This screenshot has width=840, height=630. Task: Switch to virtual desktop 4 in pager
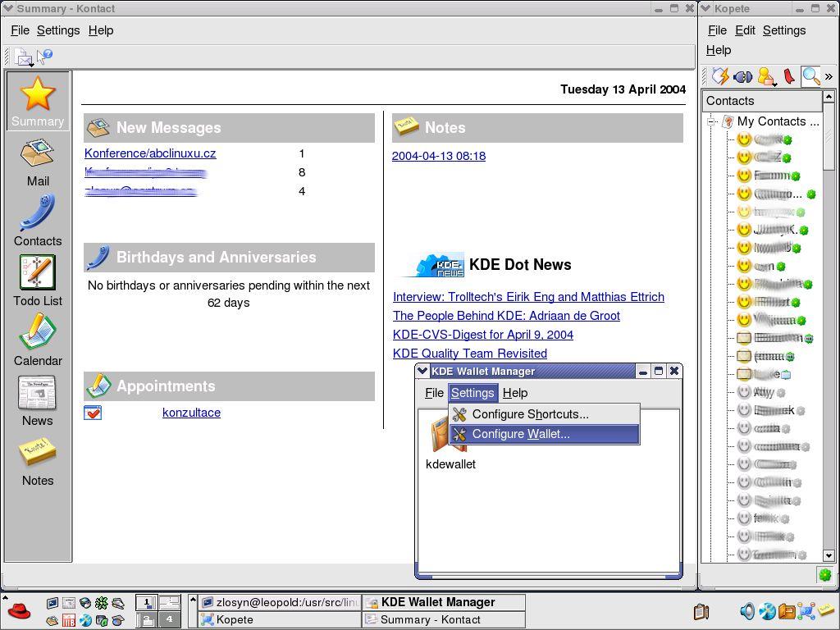coord(169,620)
